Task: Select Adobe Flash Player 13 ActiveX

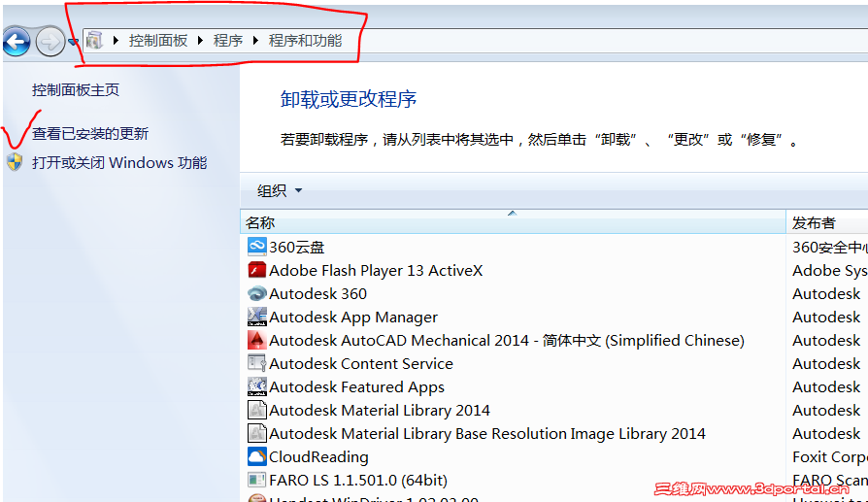Action: pos(376,270)
